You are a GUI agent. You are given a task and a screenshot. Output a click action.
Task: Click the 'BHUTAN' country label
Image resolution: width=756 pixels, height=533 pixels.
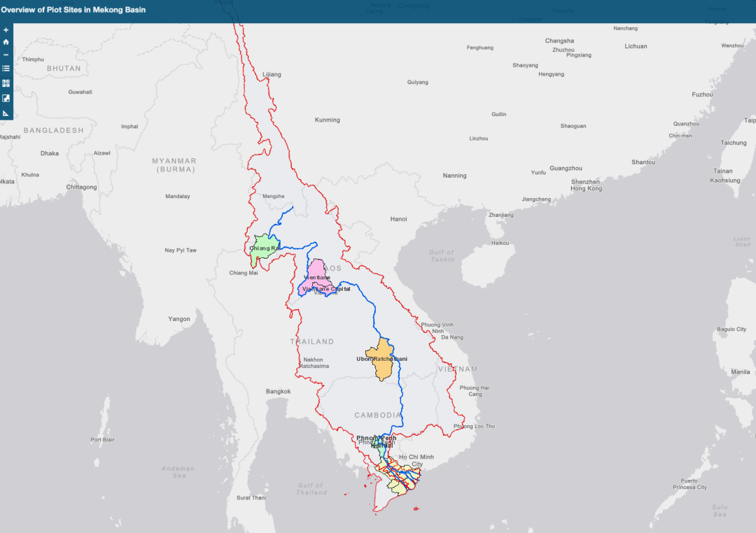coord(64,69)
